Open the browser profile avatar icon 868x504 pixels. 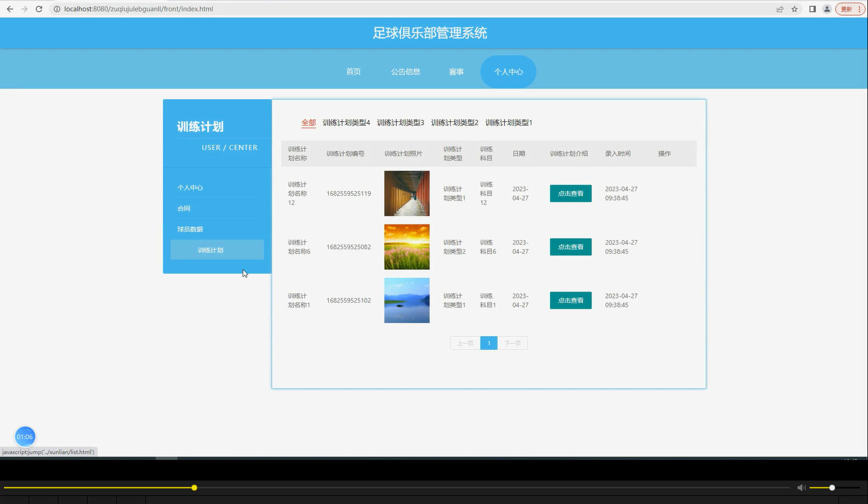(x=826, y=9)
